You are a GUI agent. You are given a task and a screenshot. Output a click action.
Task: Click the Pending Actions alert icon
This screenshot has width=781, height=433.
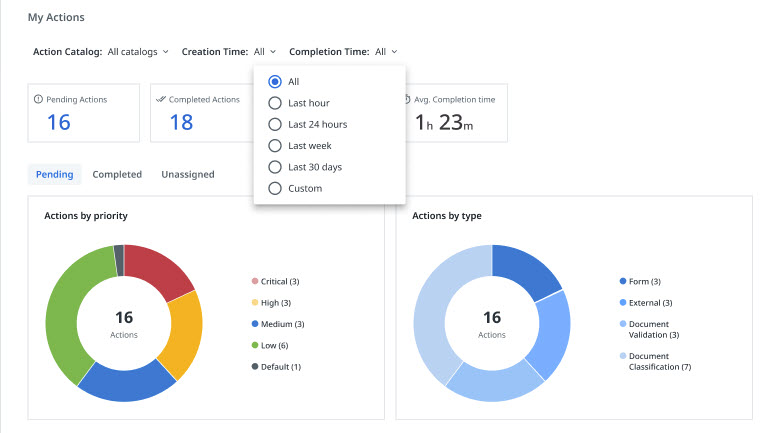pyautogui.click(x=38, y=99)
